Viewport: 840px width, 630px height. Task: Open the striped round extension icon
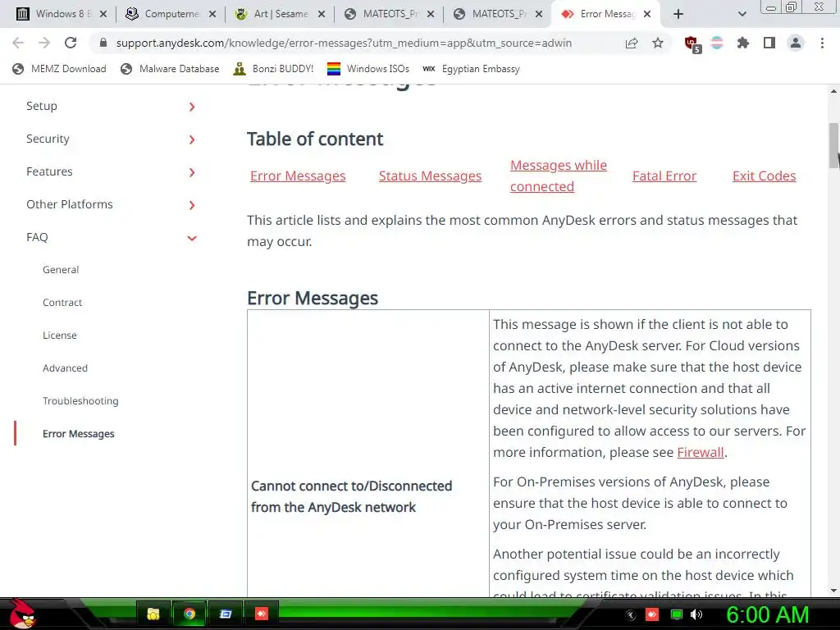coord(717,43)
